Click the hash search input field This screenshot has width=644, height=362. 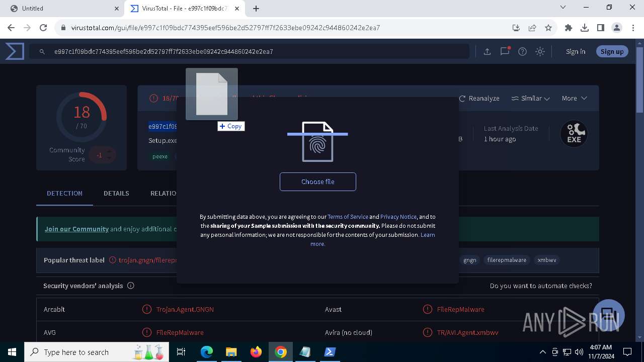pos(249,51)
